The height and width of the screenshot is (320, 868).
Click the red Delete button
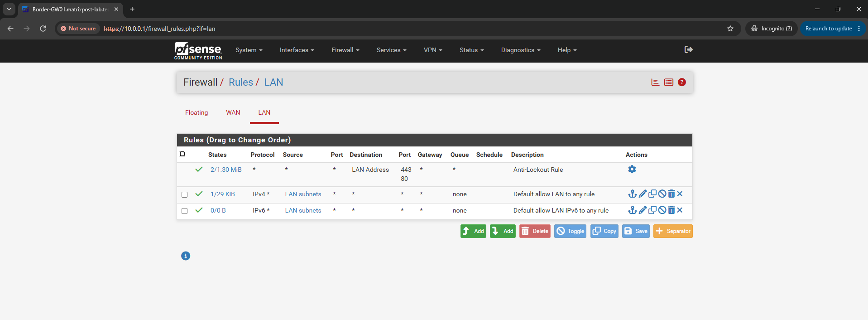pyautogui.click(x=535, y=231)
